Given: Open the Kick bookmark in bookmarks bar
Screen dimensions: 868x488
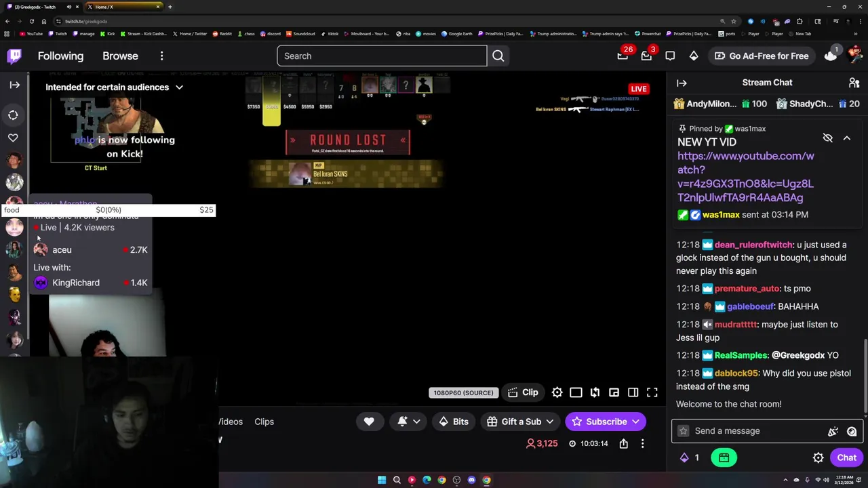Looking at the screenshot, I should (x=107, y=34).
